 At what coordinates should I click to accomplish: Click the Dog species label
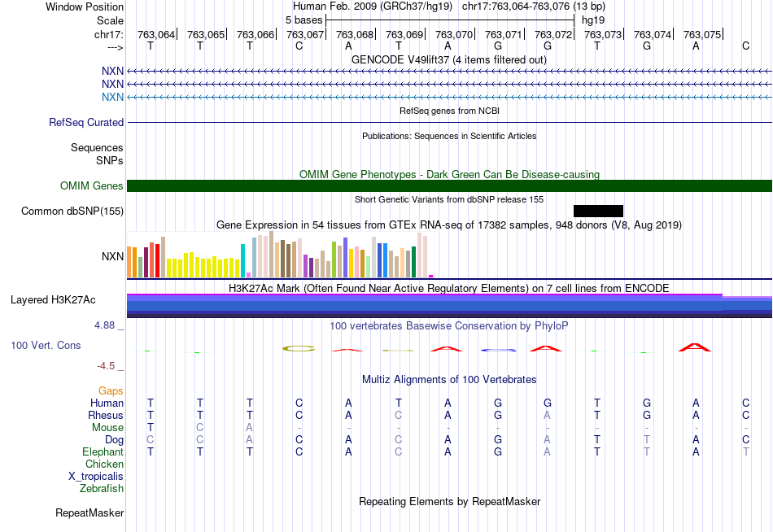114,440
